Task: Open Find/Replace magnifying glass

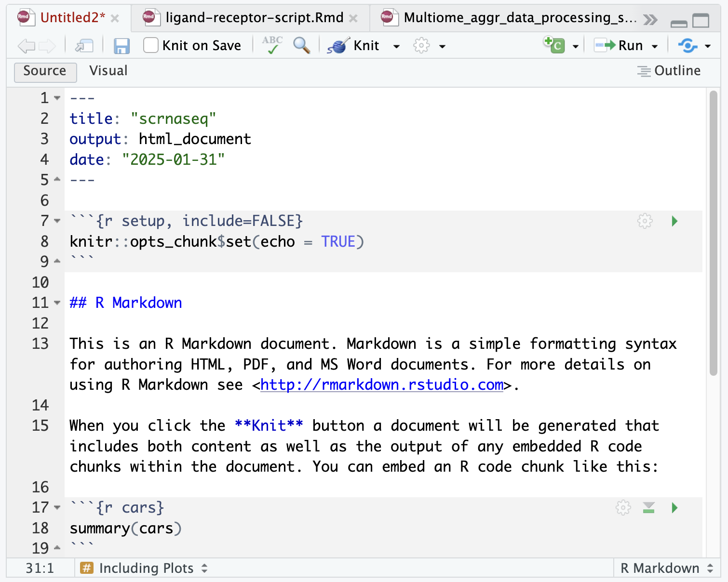Action: (x=302, y=45)
